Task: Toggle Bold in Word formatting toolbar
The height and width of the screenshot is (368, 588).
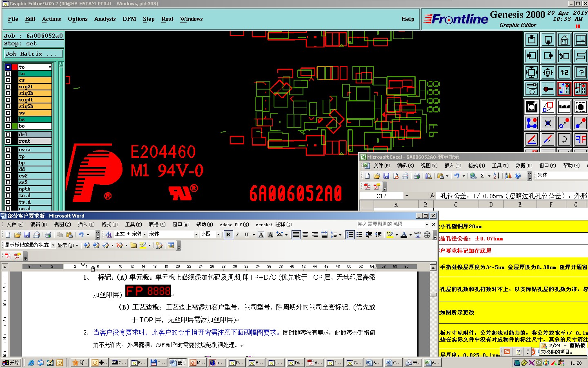Action: click(x=228, y=234)
